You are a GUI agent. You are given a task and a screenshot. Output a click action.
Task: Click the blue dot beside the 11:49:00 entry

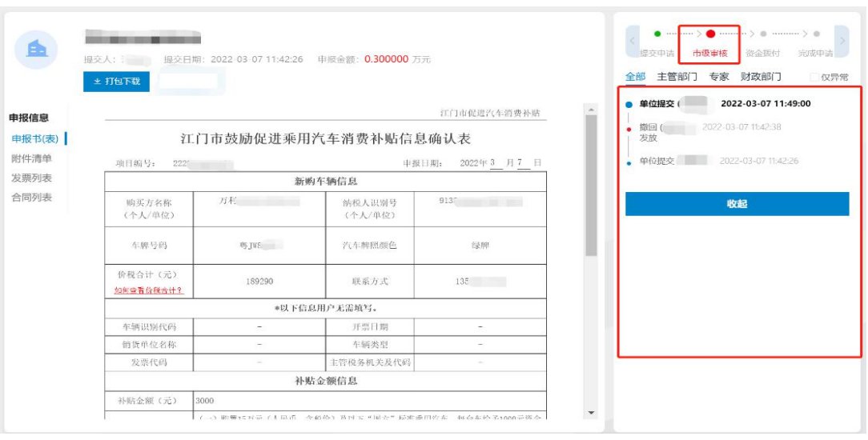click(x=629, y=105)
